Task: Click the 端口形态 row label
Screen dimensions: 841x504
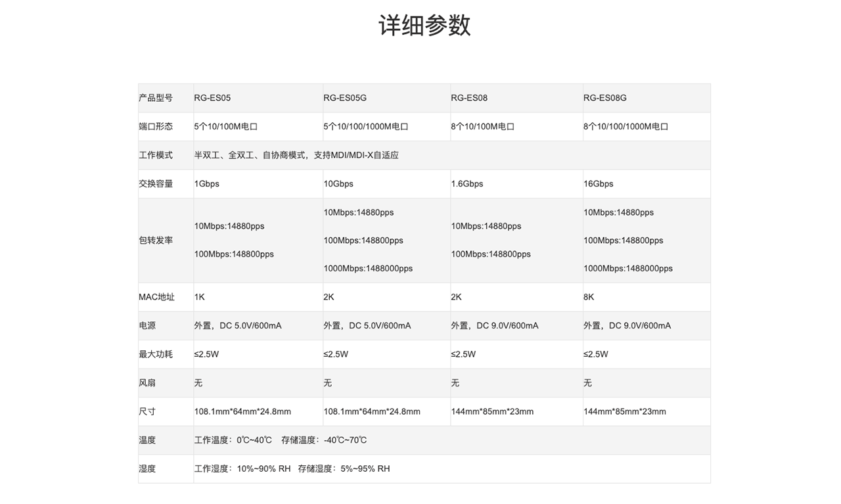Action: point(156,126)
